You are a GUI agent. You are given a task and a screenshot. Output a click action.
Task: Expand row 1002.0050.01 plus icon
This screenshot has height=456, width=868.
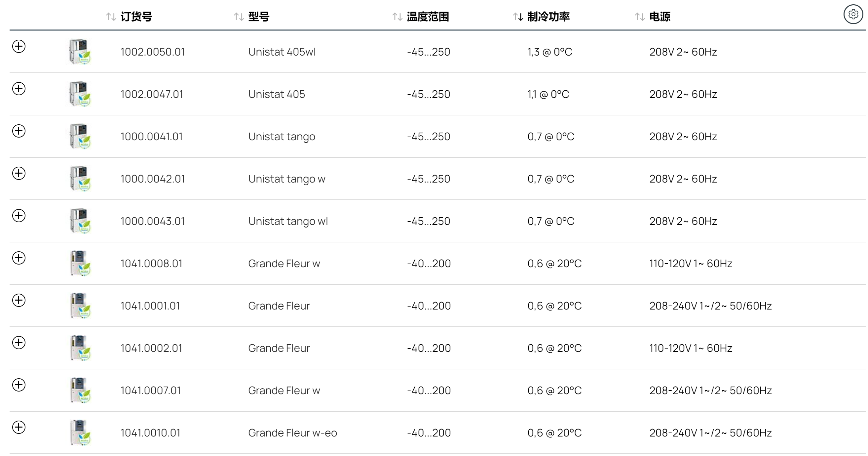coord(19,46)
